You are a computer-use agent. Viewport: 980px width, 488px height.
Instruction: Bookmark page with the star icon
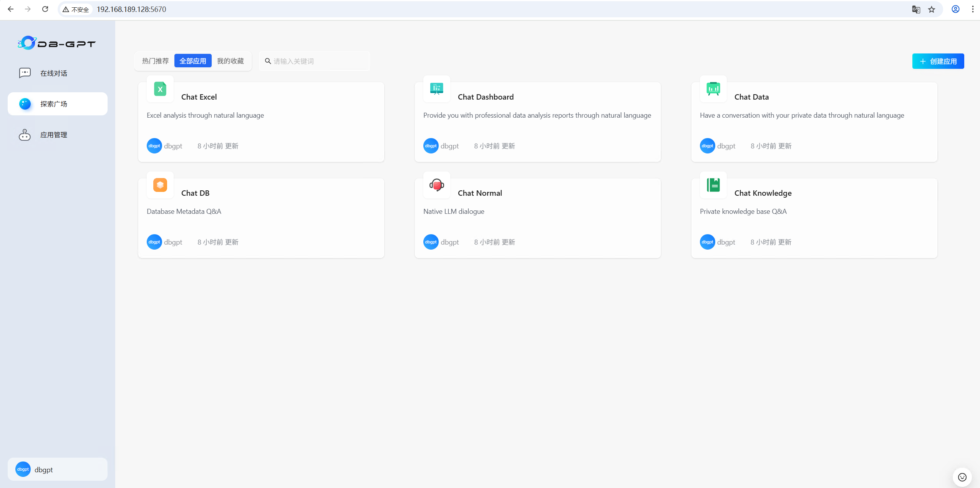point(932,9)
